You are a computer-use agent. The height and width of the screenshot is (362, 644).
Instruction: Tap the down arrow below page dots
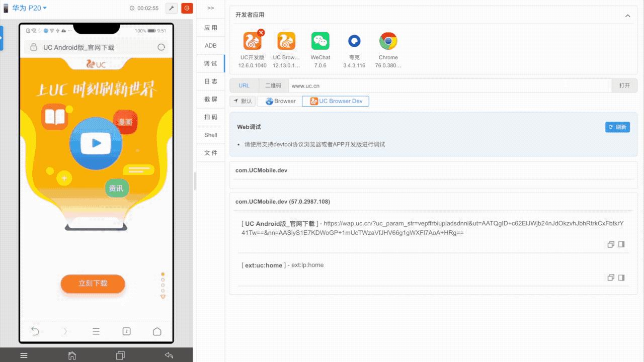[x=163, y=297]
